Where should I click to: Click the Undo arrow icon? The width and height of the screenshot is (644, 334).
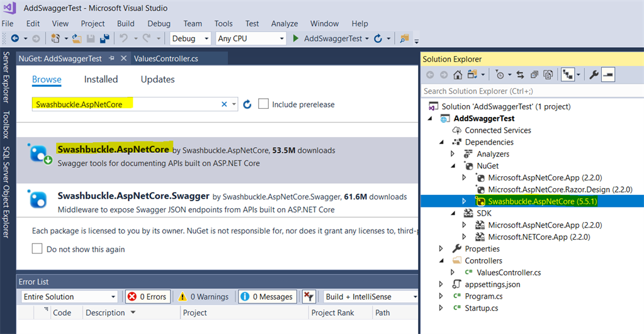point(123,38)
